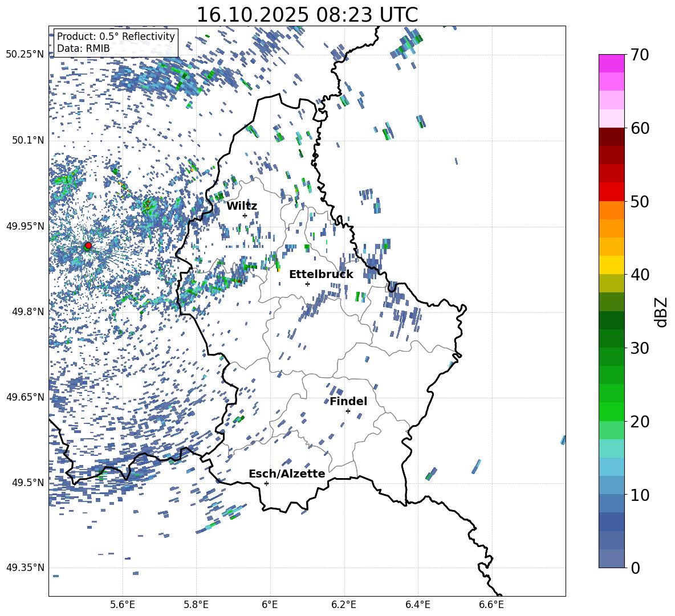The image size is (675, 616).
Task: Click the colorbar tick value 50
Action: tap(640, 201)
